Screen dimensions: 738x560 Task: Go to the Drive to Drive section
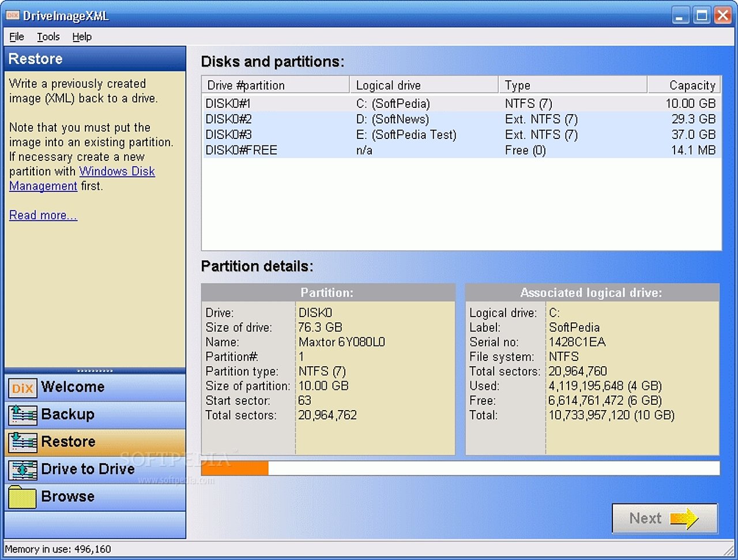95,469
